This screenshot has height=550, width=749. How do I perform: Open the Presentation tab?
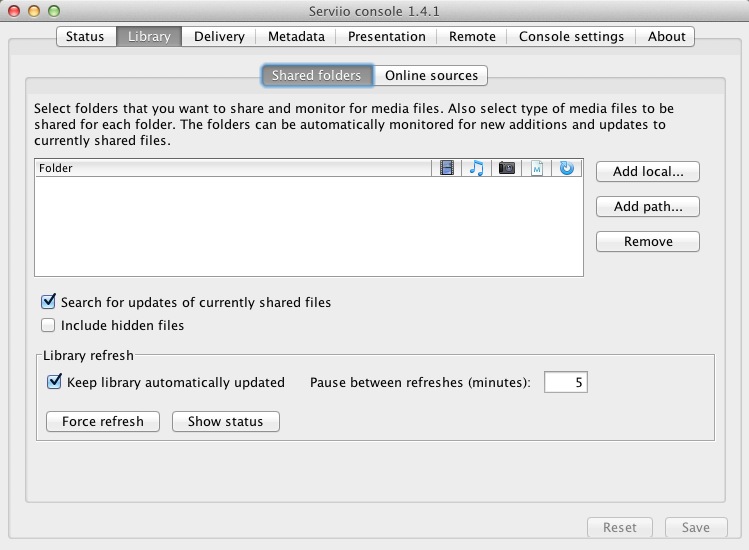point(386,36)
